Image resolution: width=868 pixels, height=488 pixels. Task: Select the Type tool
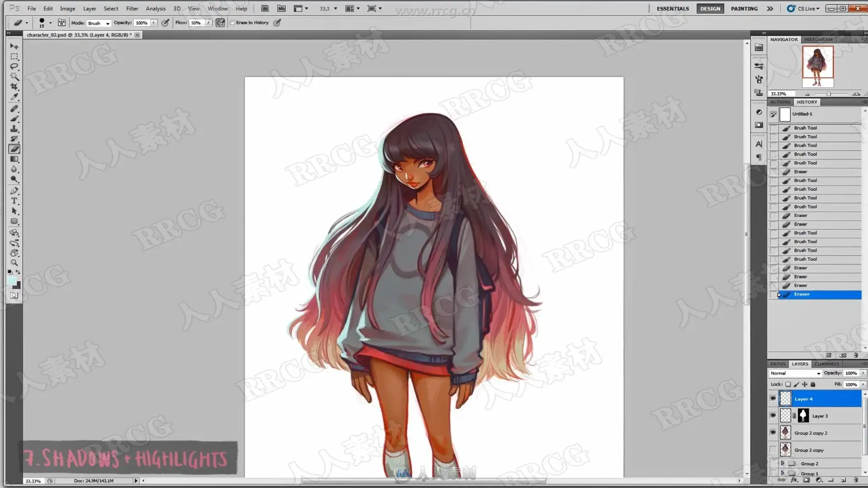click(x=14, y=201)
